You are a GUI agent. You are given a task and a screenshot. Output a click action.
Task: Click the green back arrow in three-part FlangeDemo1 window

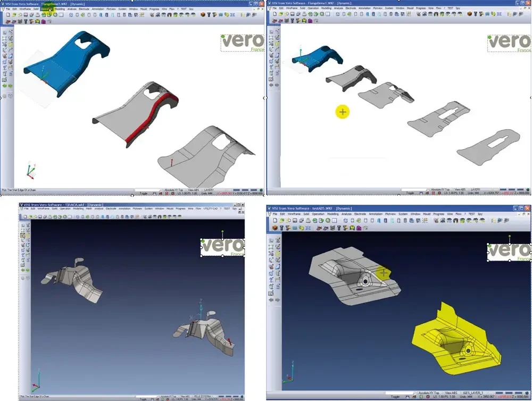pos(5,86)
